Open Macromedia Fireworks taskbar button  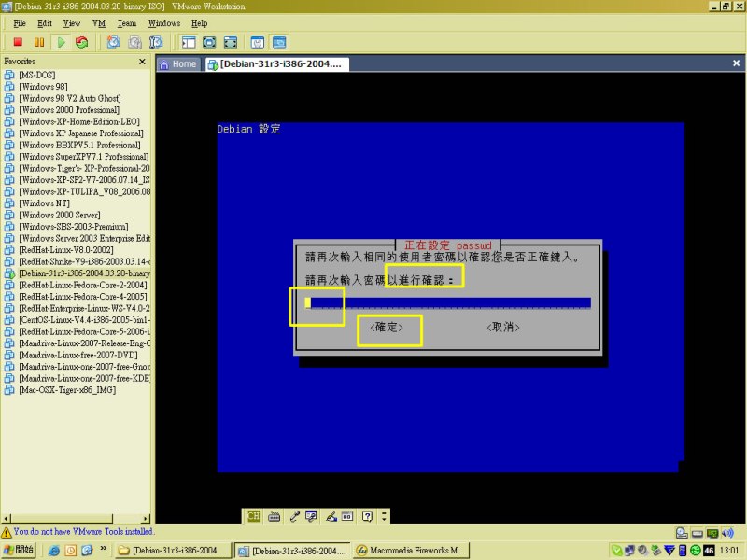pos(411,551)
